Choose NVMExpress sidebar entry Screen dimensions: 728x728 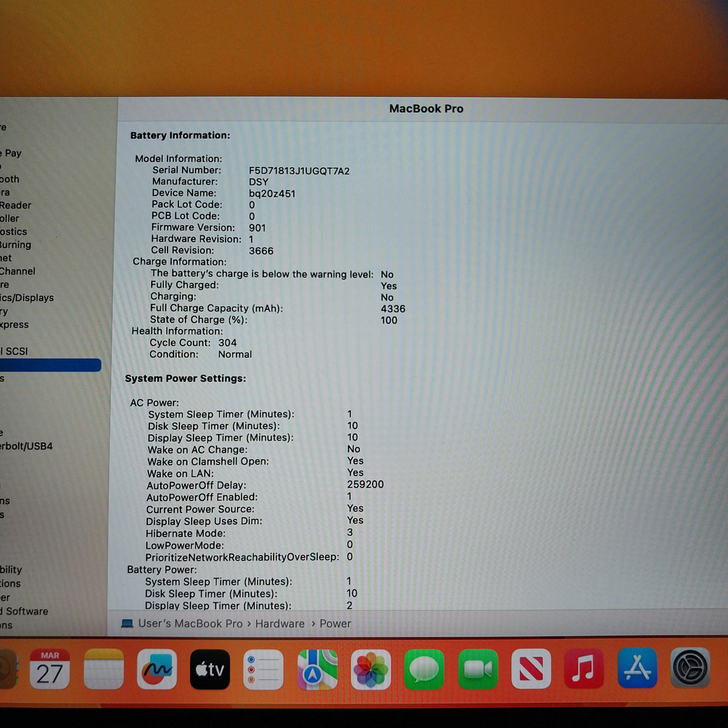click(x=15, y=325)
